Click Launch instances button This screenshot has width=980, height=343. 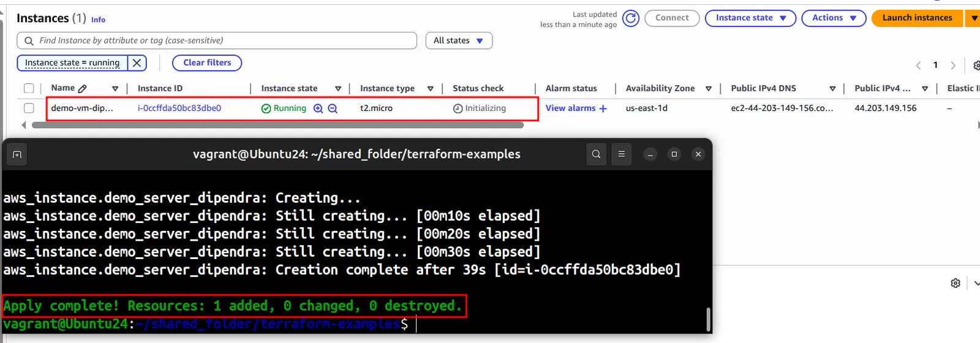coord(917,18)
